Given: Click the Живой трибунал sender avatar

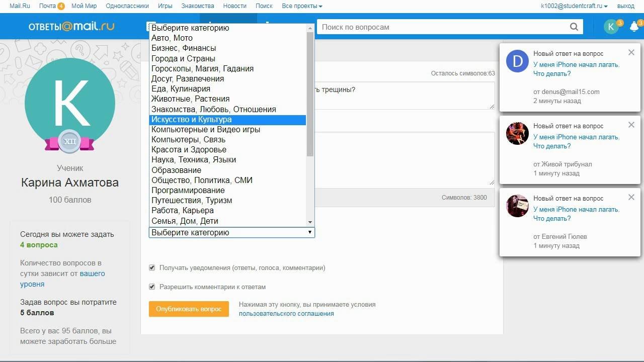Looking at the screenshot, I should 517,133.
